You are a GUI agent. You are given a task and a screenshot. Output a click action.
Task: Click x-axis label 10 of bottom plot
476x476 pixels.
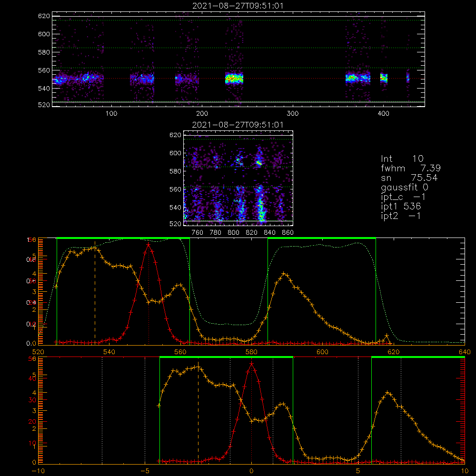465,471
